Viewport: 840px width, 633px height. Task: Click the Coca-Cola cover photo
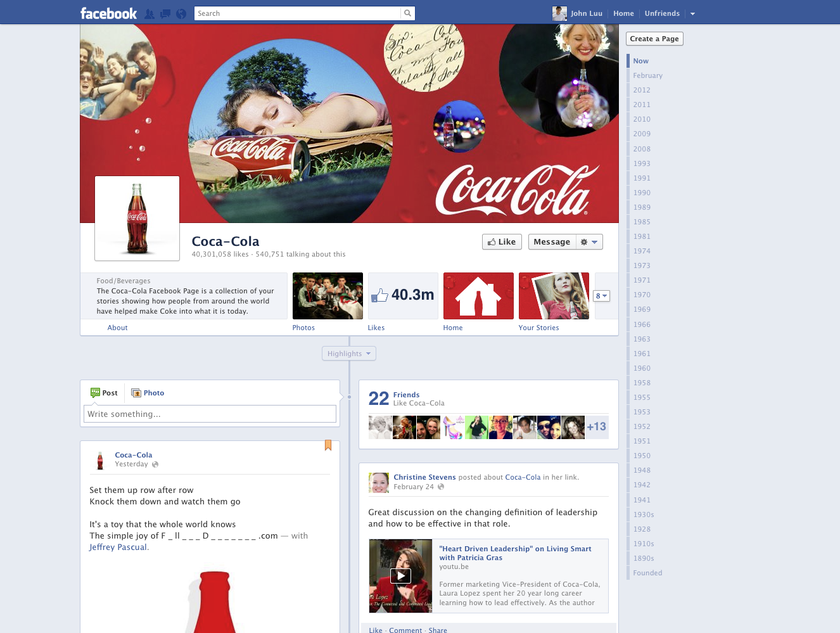point(349,124)
